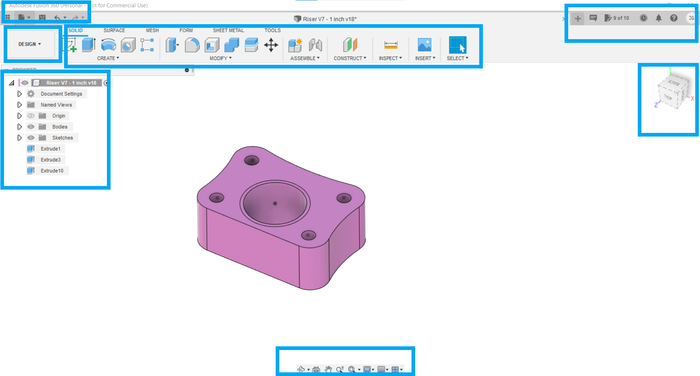
Task: Expand the Named Views node
Action: tap(19, 105)
